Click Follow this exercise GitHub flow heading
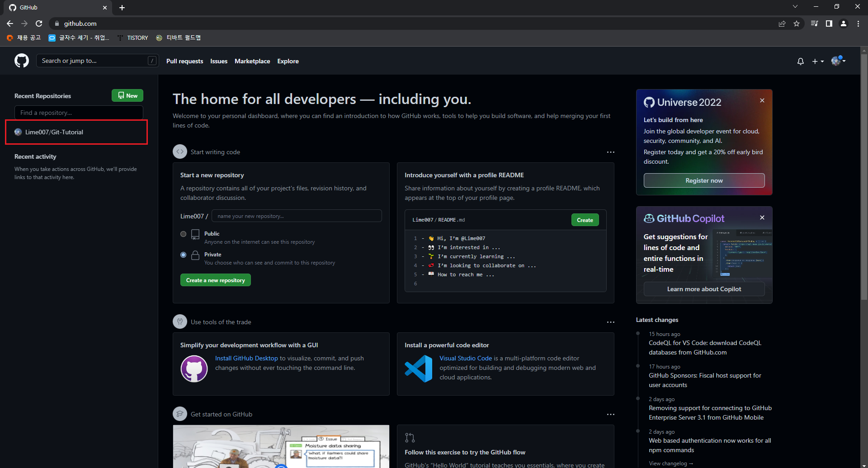 (465, 452)
